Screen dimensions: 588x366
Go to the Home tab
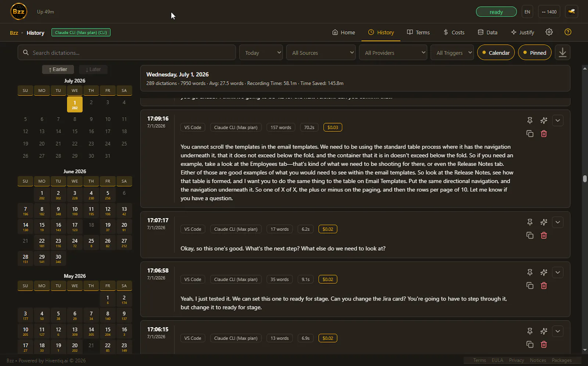(344, 32)
